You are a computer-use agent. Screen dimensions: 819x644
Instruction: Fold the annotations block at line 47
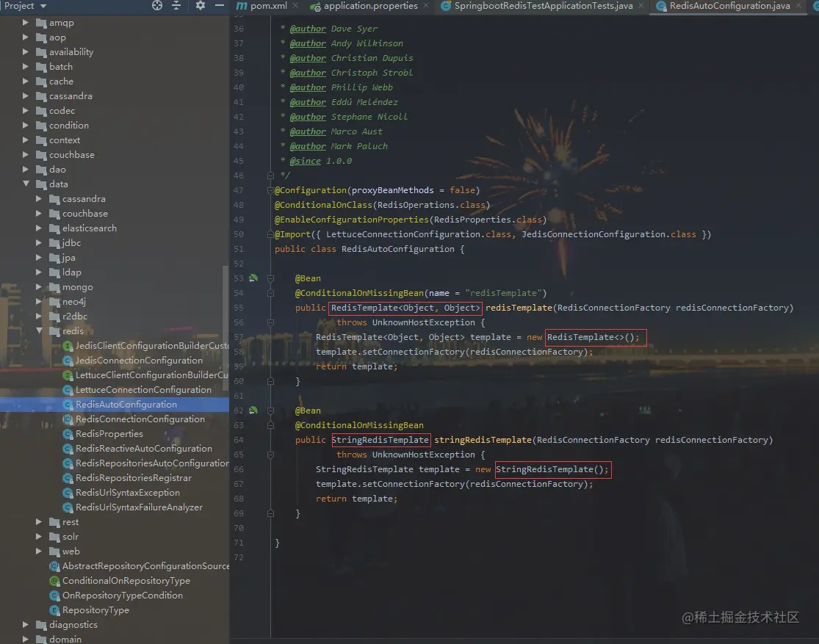tap(270, 190)
